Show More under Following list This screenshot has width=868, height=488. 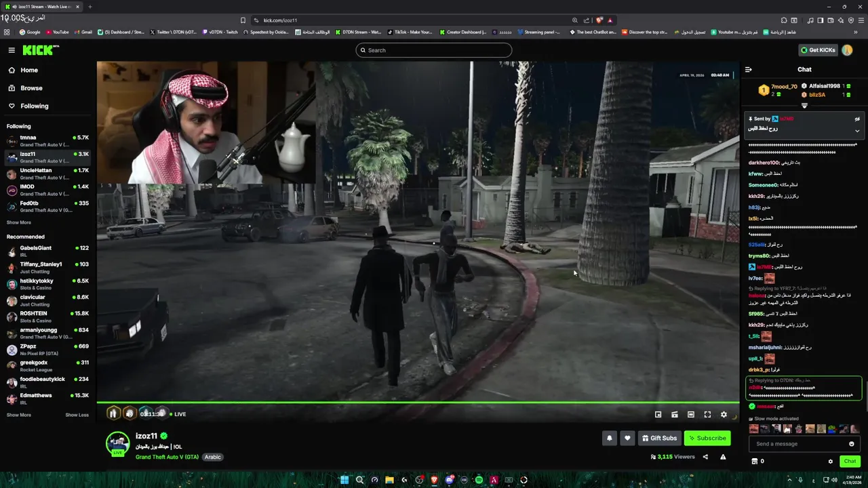coord(18,222)
